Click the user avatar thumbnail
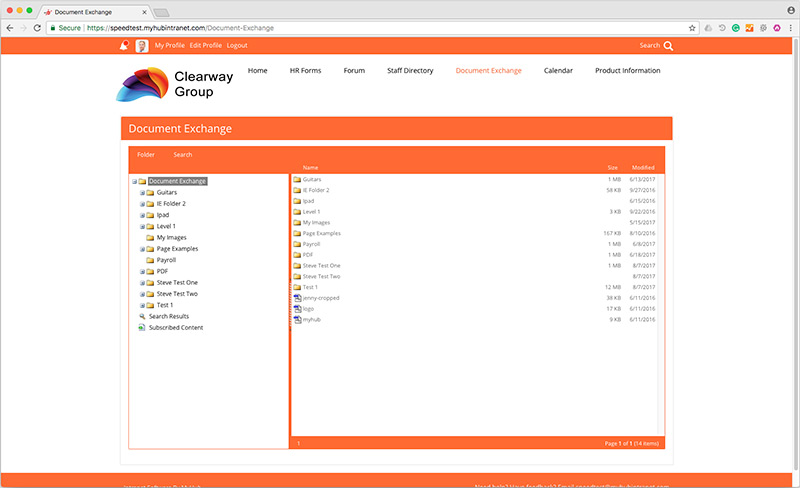Image resolution: width=800 pixels, height=488 pixels. (x=141, y=45)
